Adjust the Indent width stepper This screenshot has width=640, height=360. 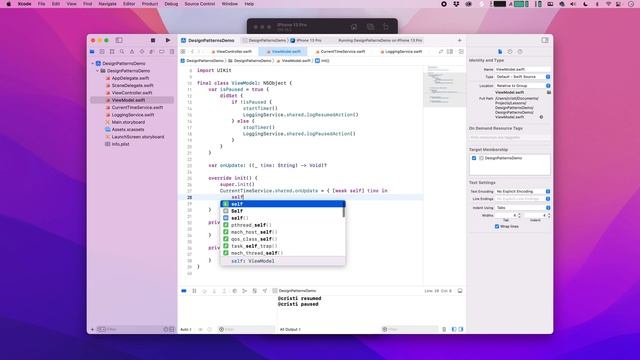pyautogui.click(x=549, y=215)
